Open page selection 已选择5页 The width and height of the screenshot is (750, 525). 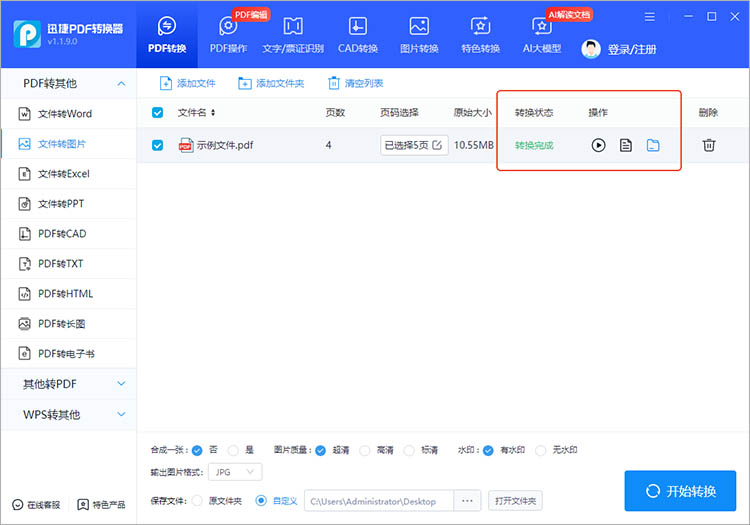(414, 145)
